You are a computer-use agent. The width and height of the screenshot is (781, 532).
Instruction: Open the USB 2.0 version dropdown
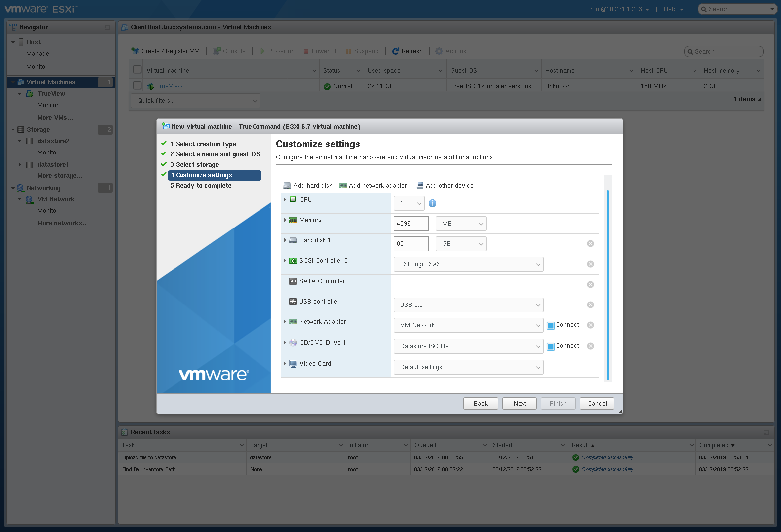tap(469, 305)
